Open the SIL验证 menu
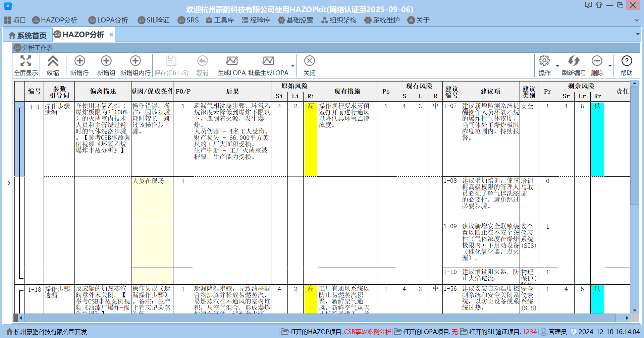This screenshot has height=338, width=644. click(153, 20)
